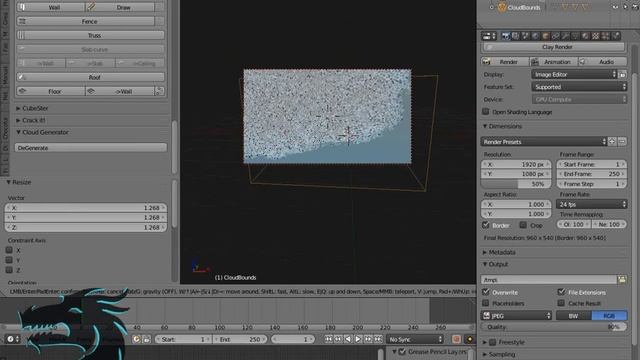This screenshot has width=640, height=360.
Task: Open the Render Layers properties tab icon
Action: tap(516, 36)
